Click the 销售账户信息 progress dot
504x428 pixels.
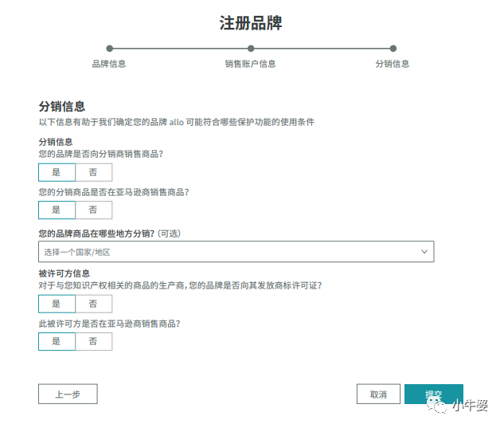click(x=251, y=49)
